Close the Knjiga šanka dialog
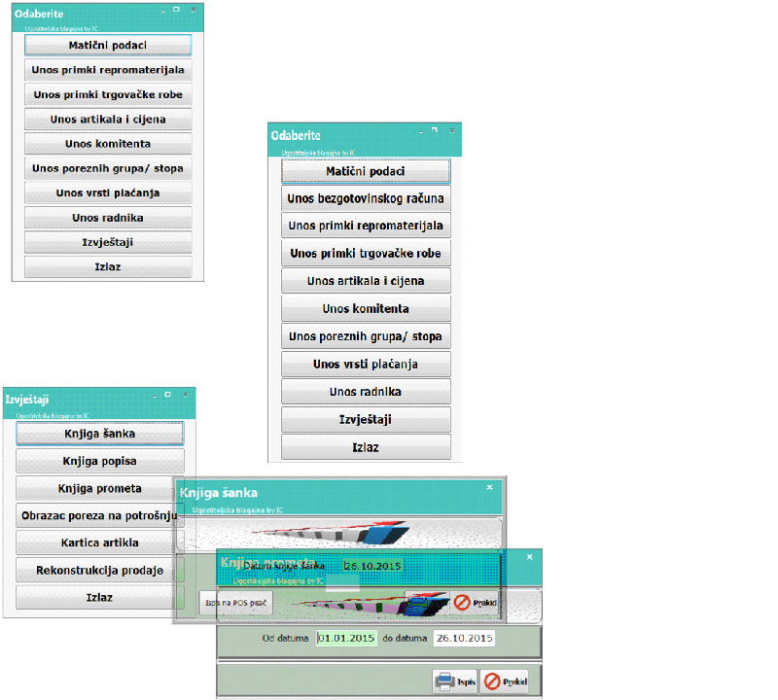The image size is (778, 700). 490,488
